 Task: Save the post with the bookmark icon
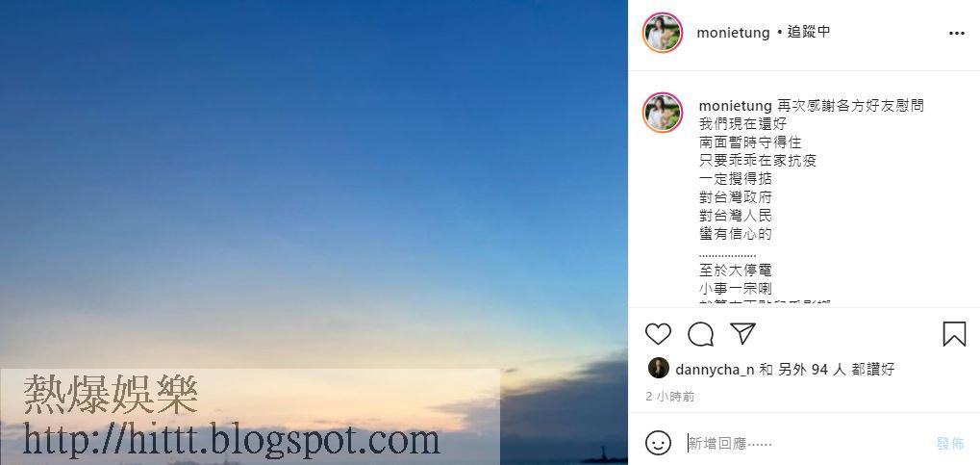click(x=954, y=334)
